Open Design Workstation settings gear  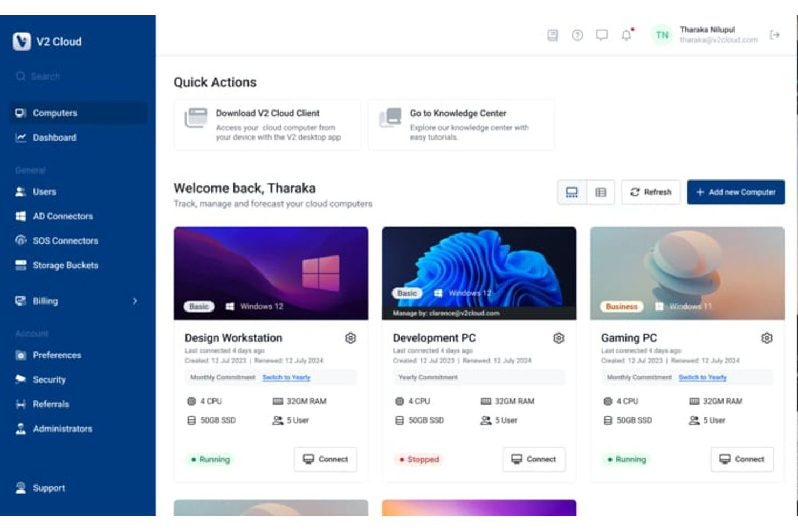click(351, 338)
